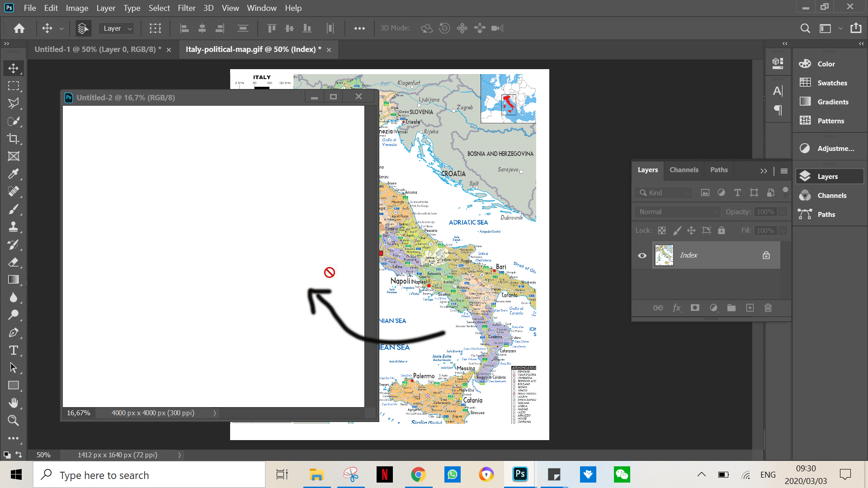Hide the Index layer visibility

click(642, 255)
